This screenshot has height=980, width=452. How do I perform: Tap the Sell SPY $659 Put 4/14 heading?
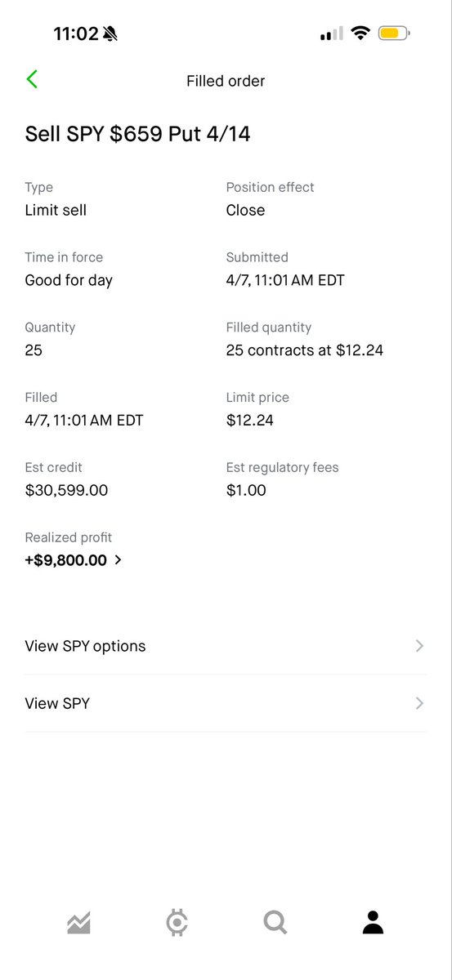(x=137, y=134)
